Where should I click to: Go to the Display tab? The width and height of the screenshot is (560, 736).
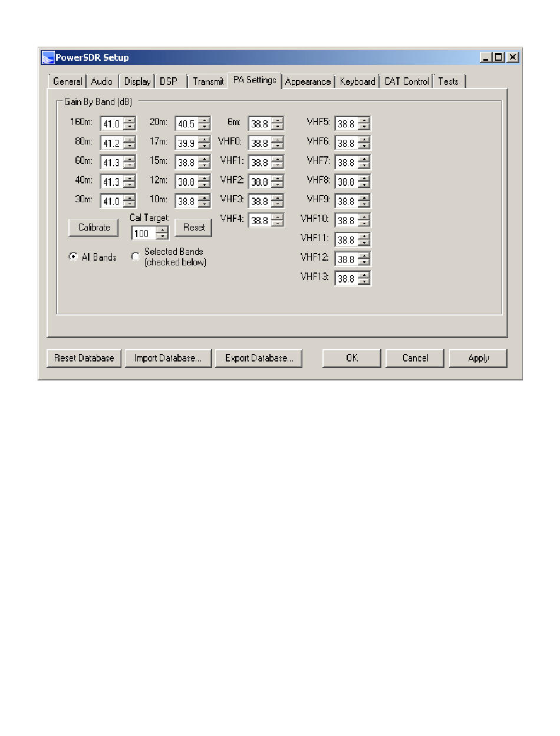(x=137, y=81)
